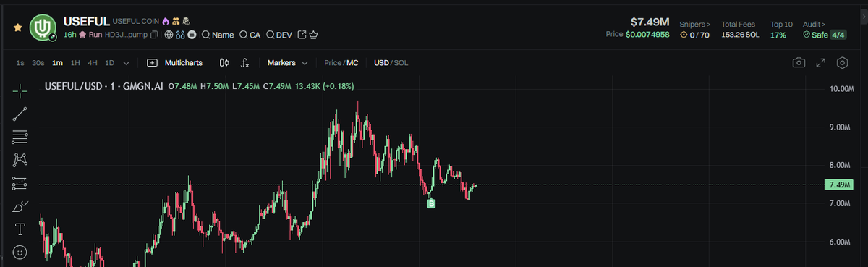
Task: Select the pattern drawing tool
Action: (20, 159)
